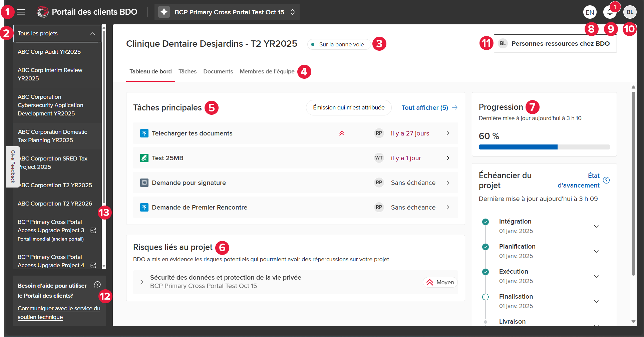This screenshot has height=337, width=644.
Task: Select 'ABC Corp Audit YR2025' project
Action: [x=57, y=52]
